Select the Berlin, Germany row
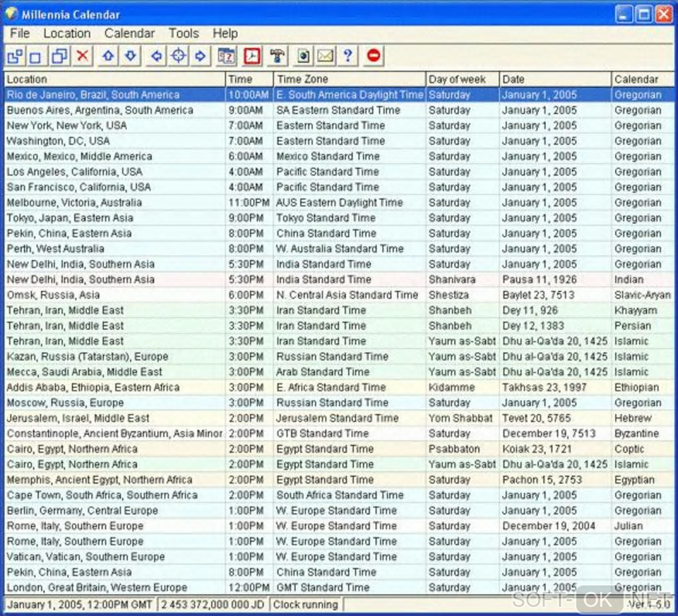678x616 pixels. click(x=339, y=510)
